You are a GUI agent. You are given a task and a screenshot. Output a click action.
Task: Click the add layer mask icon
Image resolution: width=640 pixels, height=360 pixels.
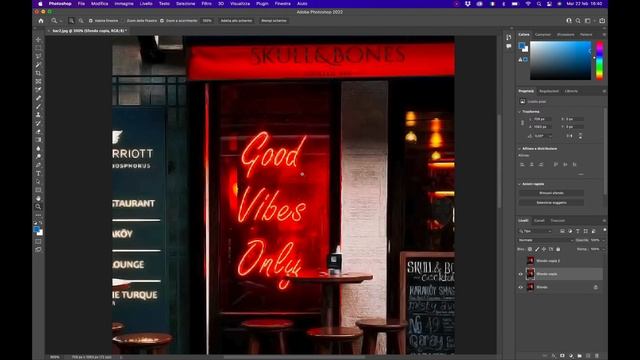click(562, 356)
